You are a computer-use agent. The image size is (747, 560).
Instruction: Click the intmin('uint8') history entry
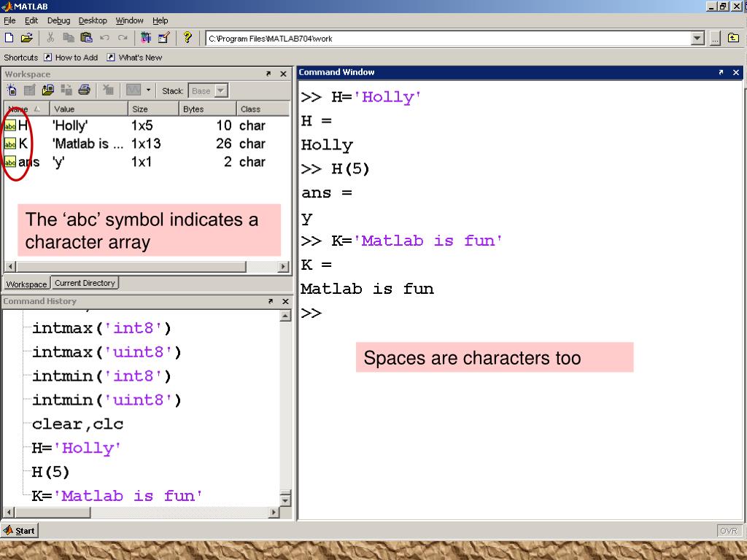(107, 400)
